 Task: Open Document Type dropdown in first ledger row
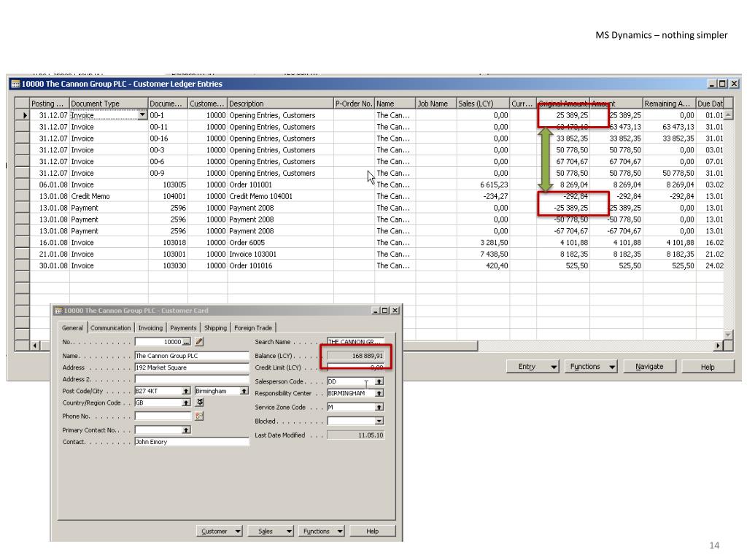pyautogui.click(x=142, y=115)
